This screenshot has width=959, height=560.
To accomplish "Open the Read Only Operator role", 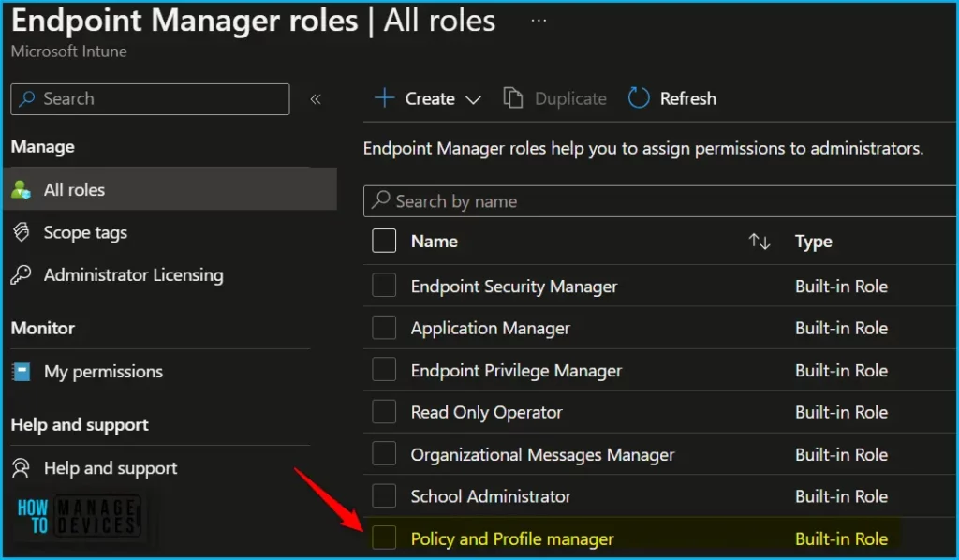I will tap(486, 413).
